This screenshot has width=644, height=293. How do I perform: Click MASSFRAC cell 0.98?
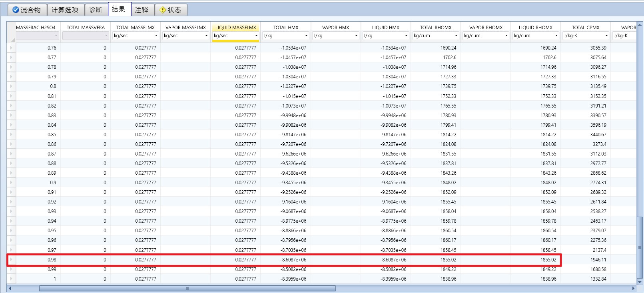click(52, 259)
